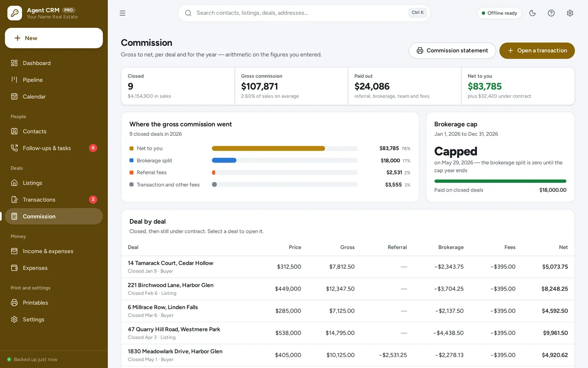
Task: Click the Brokerage split blue bar
Action: [x=224, y=160]
